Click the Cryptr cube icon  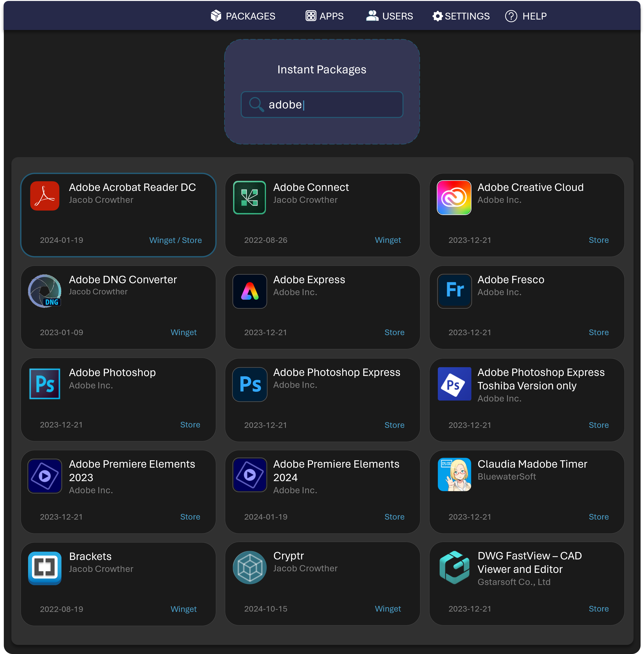(x=250, y=568)
